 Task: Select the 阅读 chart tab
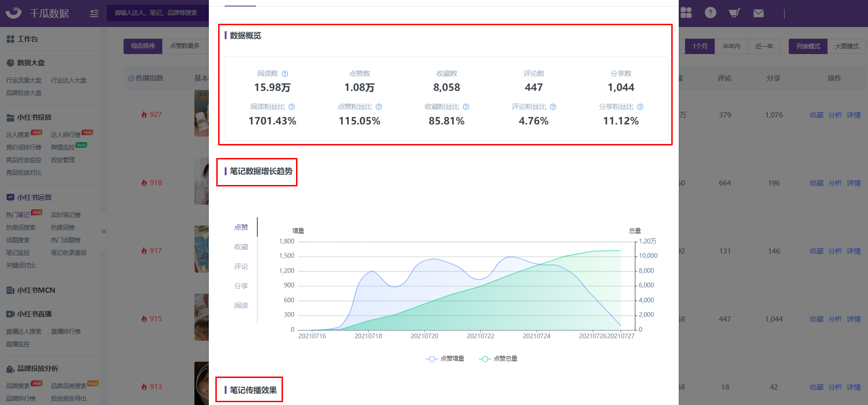[x=241, y=306]
